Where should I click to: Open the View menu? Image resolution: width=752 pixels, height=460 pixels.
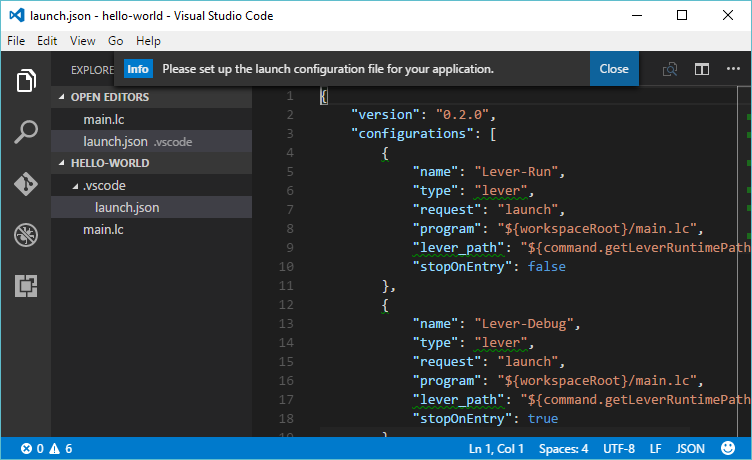point(83,41)
